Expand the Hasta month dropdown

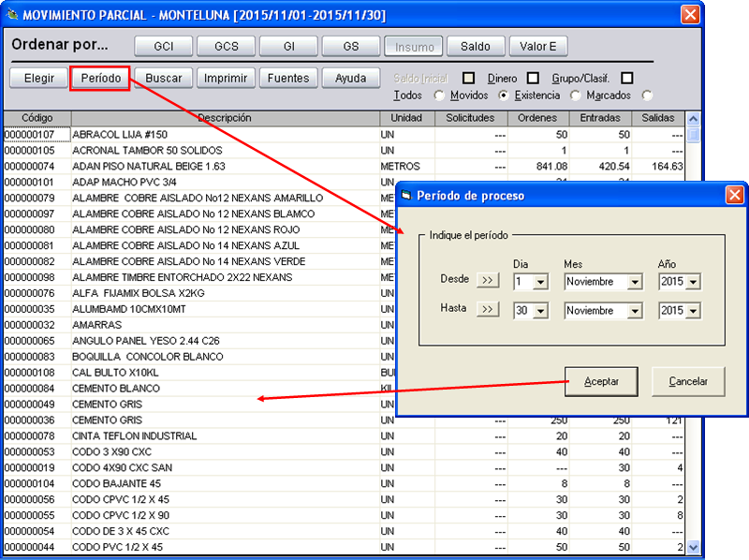[x=635, y=311]
